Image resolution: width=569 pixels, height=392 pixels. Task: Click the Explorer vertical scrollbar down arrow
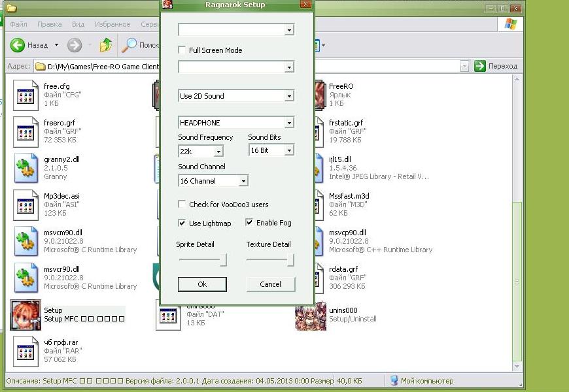click(517, 367)
